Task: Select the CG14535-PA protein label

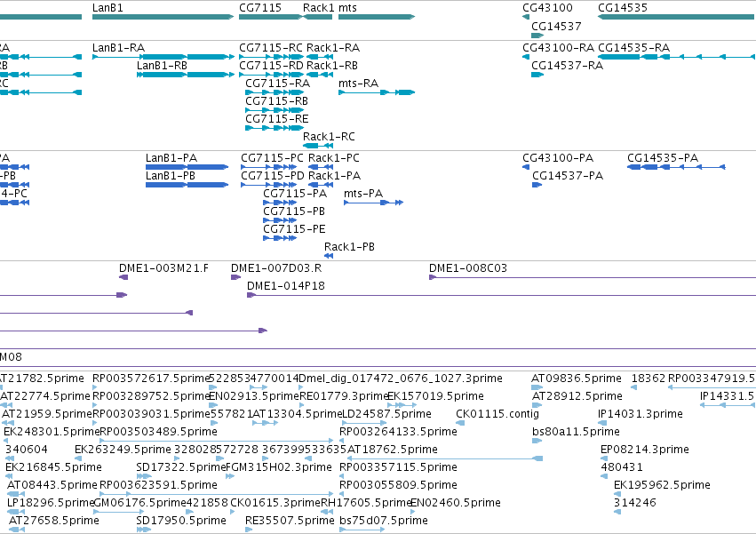Action: point(663,158)
